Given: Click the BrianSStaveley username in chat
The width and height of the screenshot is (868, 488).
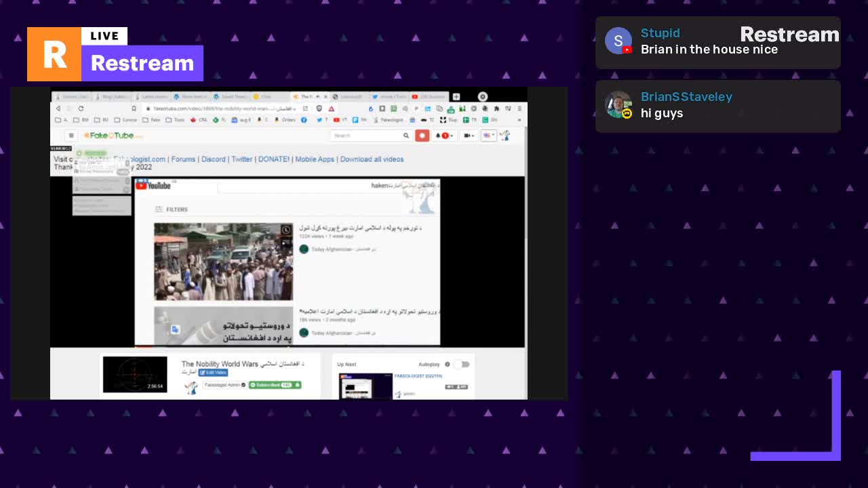Looking at the screenshot, I should pos(686,97).
